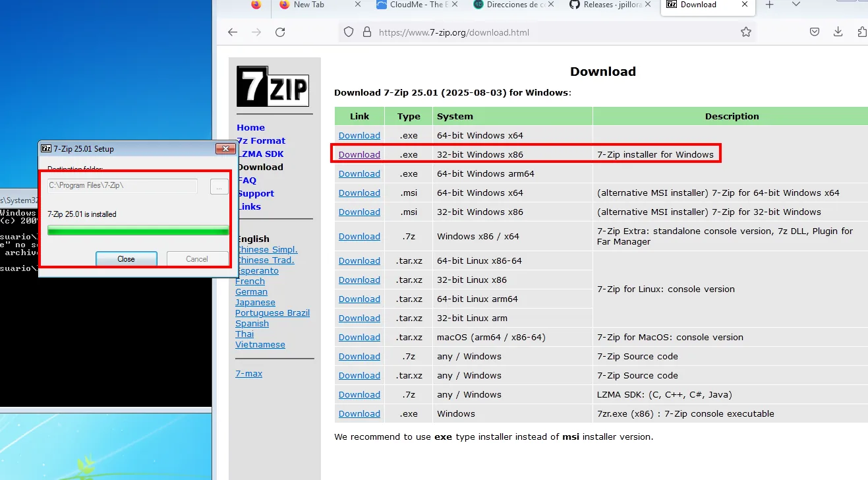This screenshot has height=480, width=868.
Task: Download the 64-bit Windows x64 .exe
Action: point(359,135)
